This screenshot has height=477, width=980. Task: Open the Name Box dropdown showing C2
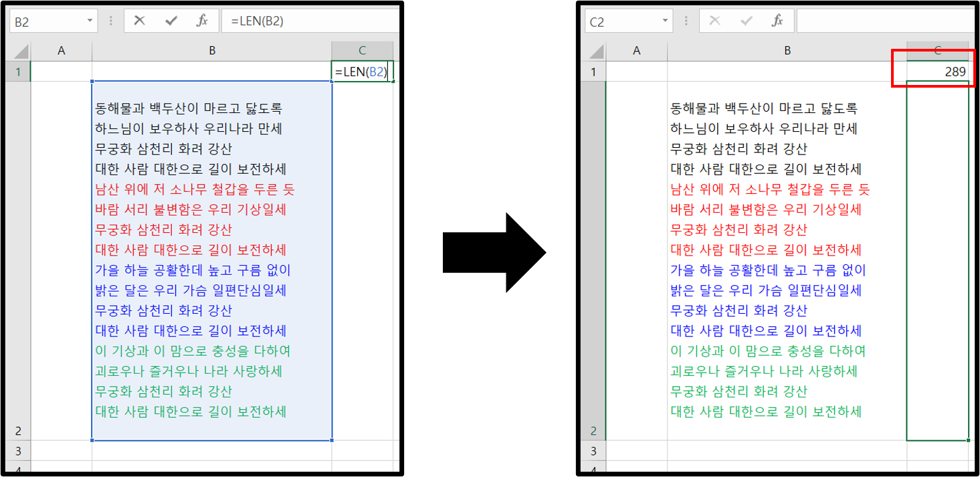(x=666, y=21)
